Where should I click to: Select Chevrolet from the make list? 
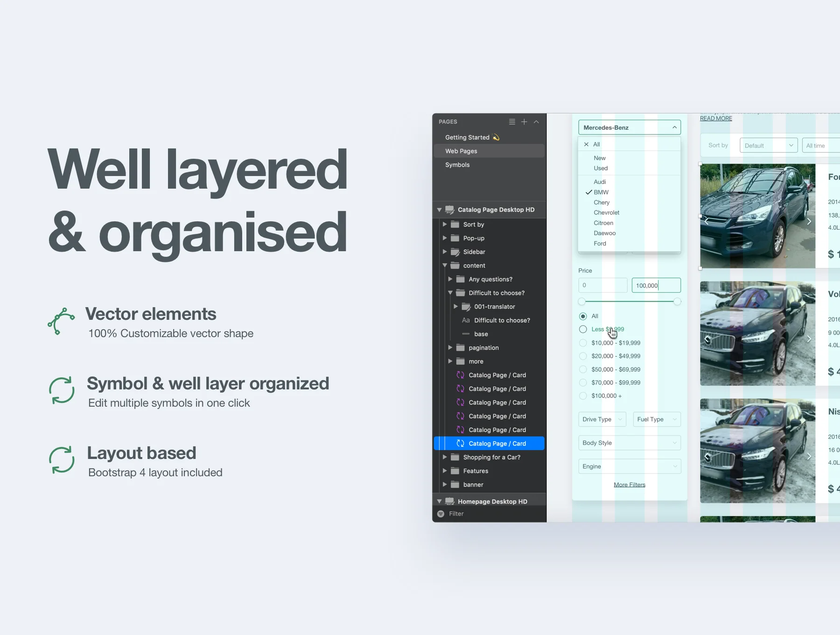point(606,212)
